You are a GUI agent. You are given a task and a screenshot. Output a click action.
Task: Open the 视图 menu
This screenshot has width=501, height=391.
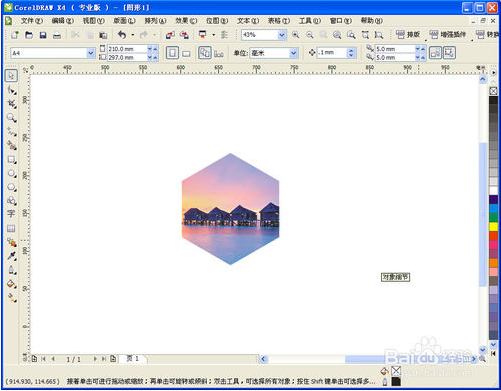click(x=94, y=21)
